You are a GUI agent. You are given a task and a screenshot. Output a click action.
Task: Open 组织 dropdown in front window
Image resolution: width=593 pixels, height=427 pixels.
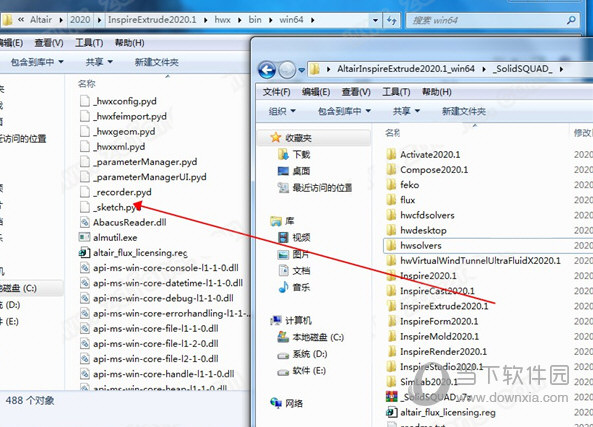tap(282, 111)
